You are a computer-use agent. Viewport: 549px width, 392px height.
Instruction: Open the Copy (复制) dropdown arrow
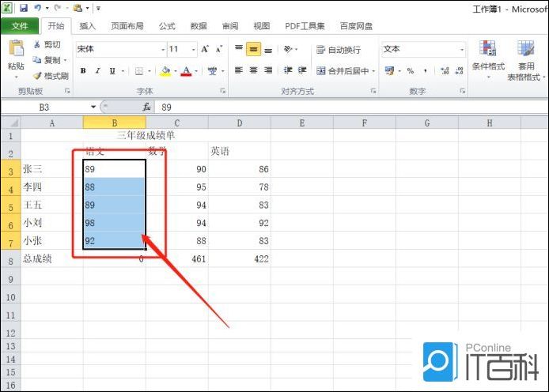(65, 61)
